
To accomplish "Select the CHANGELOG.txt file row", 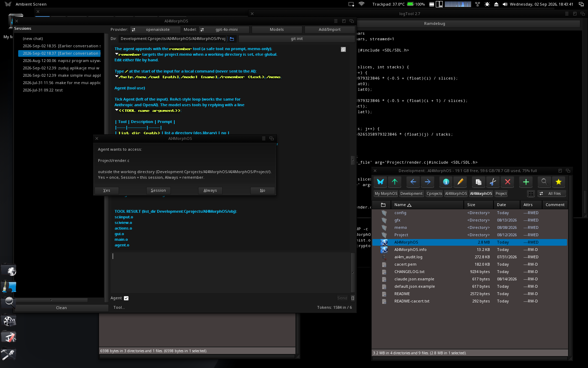I will pos(470,272).
